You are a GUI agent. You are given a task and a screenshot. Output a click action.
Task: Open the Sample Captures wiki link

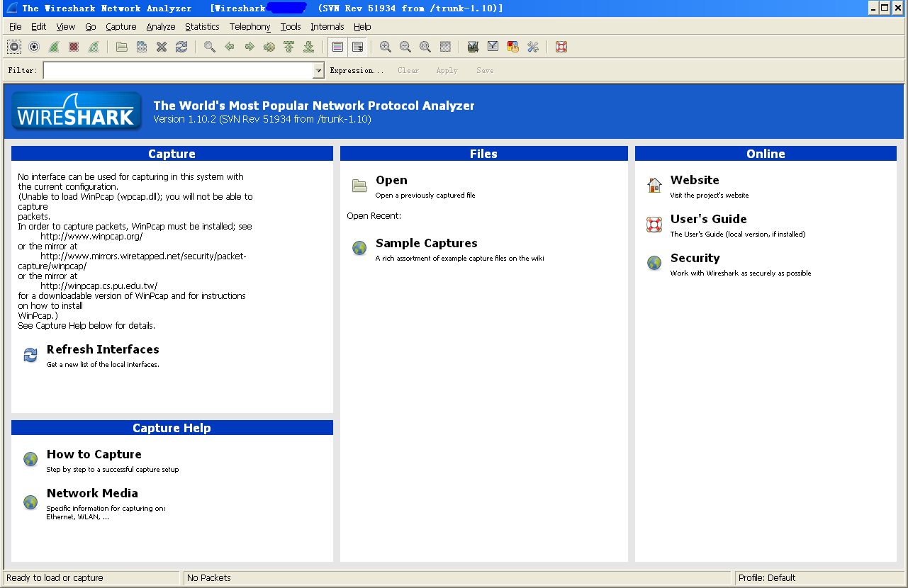426,244
